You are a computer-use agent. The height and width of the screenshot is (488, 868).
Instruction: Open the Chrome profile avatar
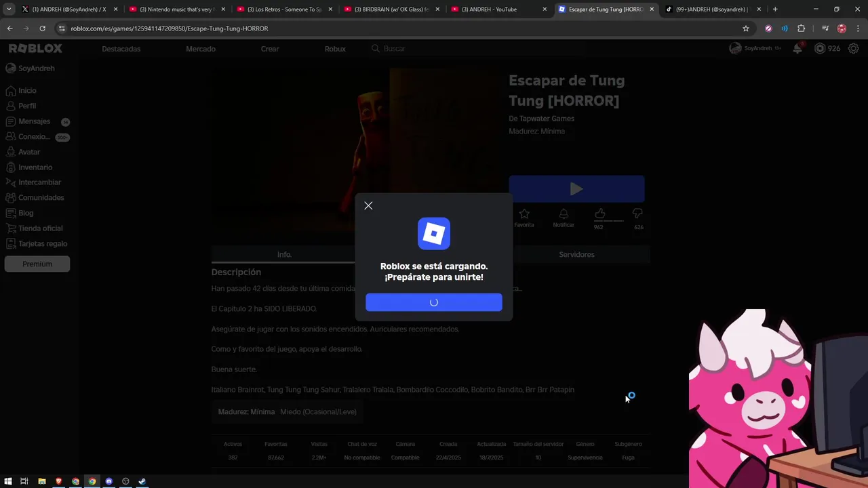842,28
